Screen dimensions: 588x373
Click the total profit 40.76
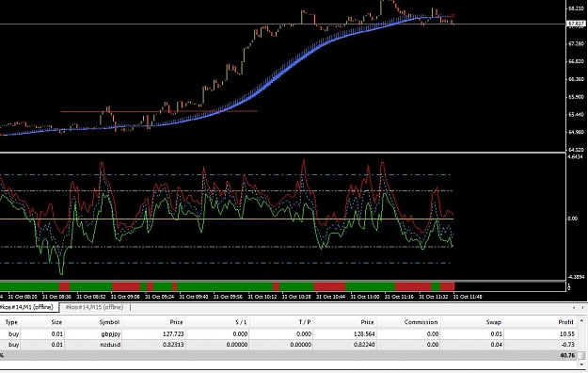tap(567, 355)
